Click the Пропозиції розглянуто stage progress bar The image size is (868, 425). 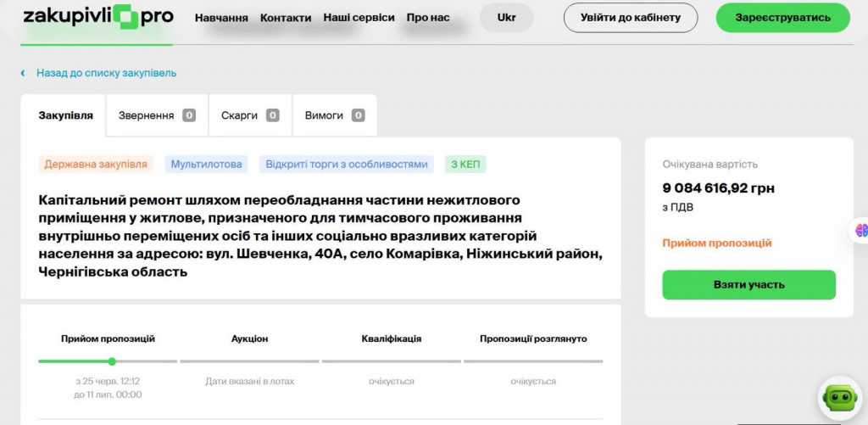(533, 361)
